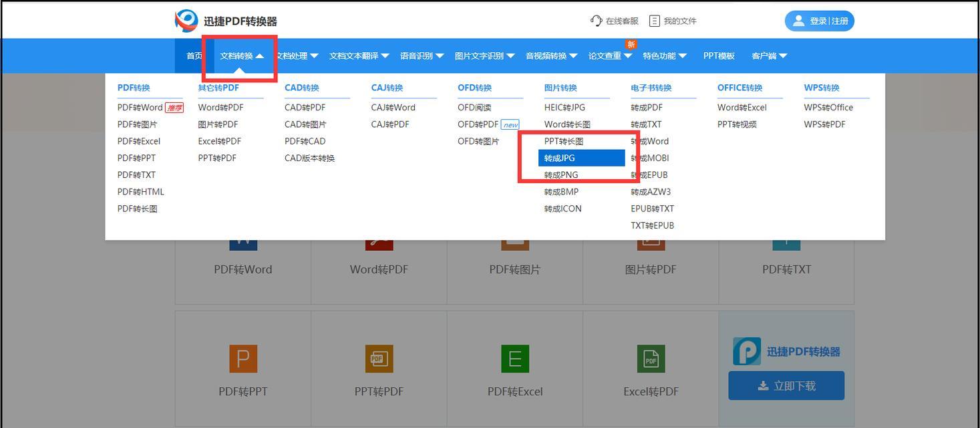Image resolution: width=980 pixels, height=428 pixels.
Task: Select PDF转Word in dropdown
Action: pos(140,107)
